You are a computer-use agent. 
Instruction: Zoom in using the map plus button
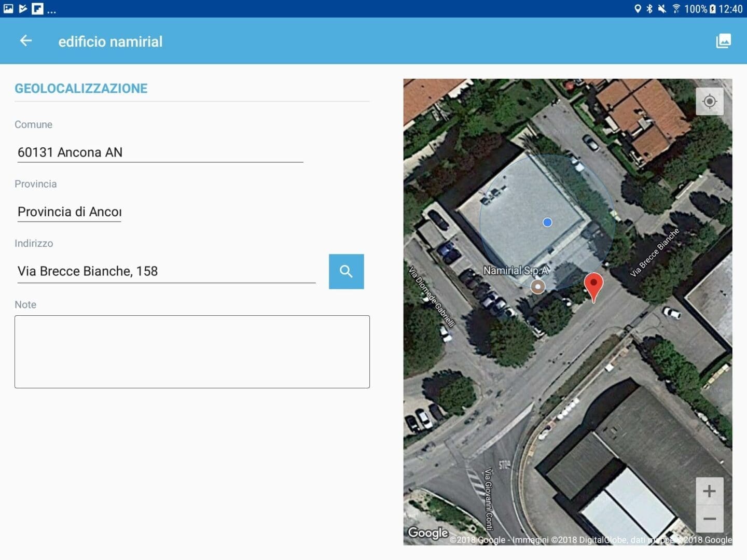tap(709, 491)
